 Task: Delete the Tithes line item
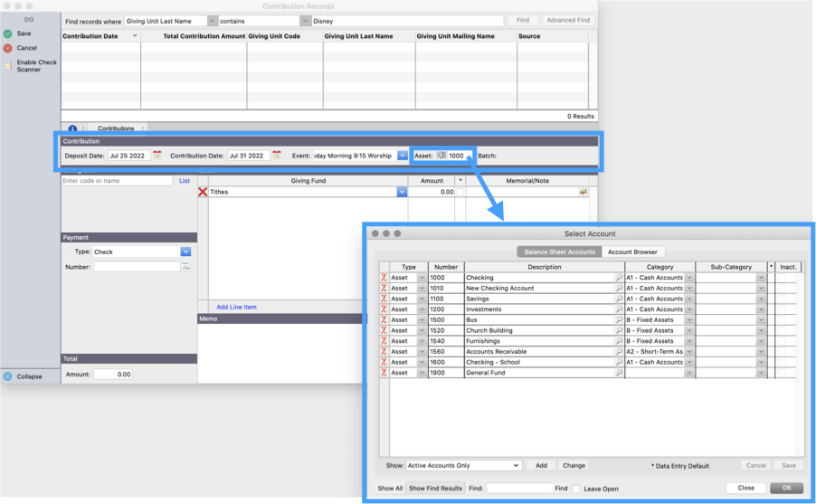point(203,192)
